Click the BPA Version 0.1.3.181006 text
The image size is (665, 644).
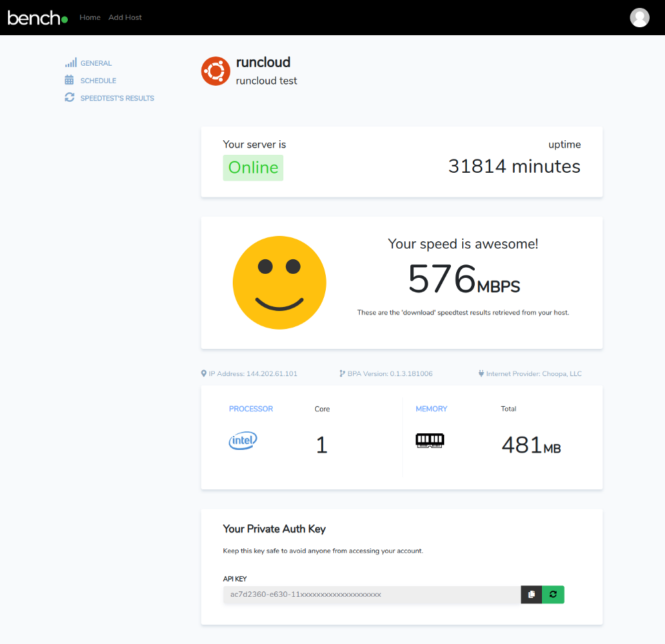click(x=390, y=374)
